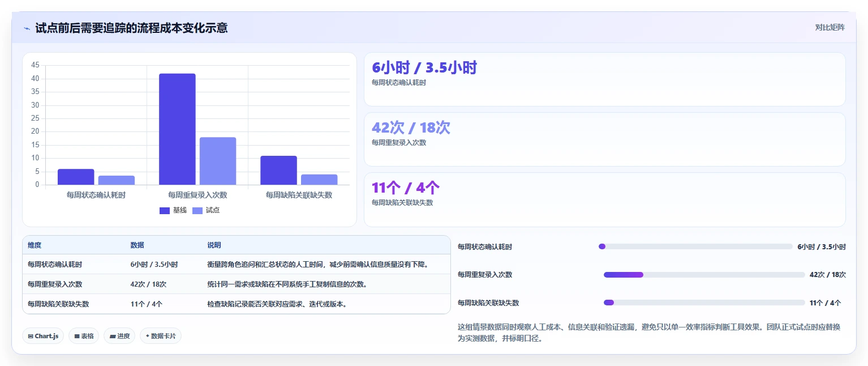Click the baseline bar for 每周状态确认耗时
Image resolution: width=868 pixels, height=366 pixels.
click(x=76, y=177)
